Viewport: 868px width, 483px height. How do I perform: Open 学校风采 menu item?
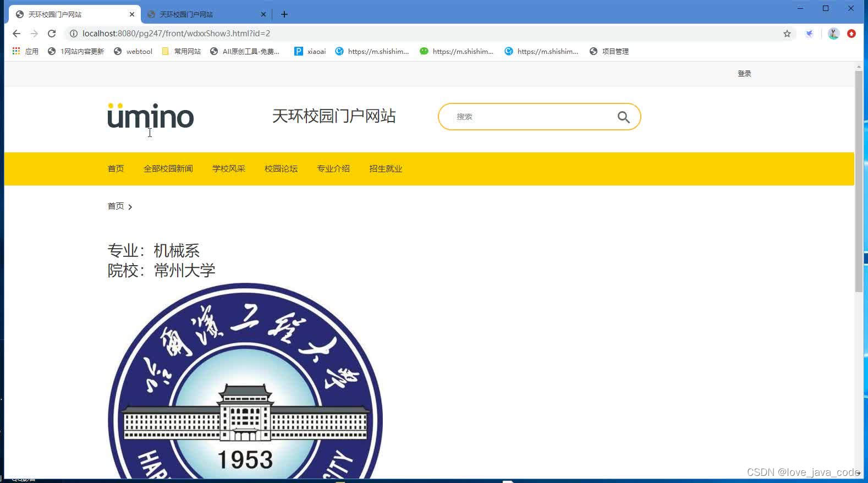click(229, 169)
